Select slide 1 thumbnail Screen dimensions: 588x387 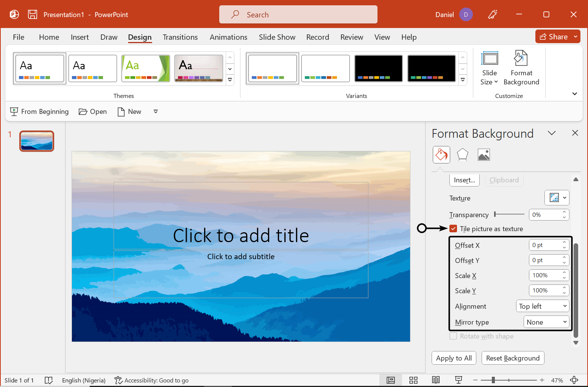(36, 141)
